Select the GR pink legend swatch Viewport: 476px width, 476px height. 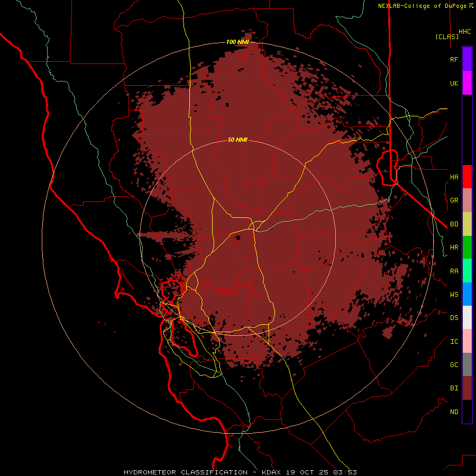(467, 200)
